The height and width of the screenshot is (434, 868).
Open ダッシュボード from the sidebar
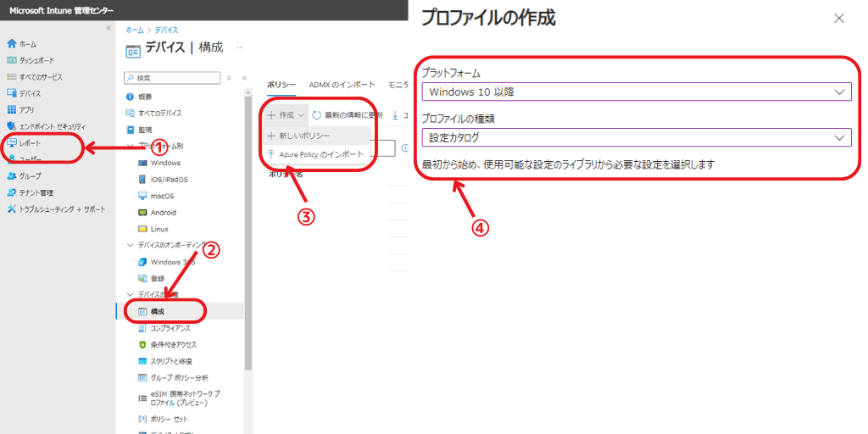pos(31,60)
